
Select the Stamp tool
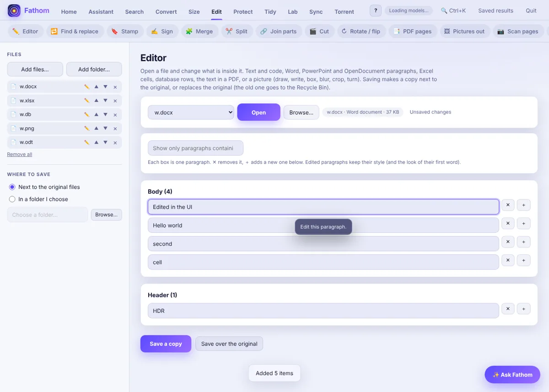tap(125, 31)
